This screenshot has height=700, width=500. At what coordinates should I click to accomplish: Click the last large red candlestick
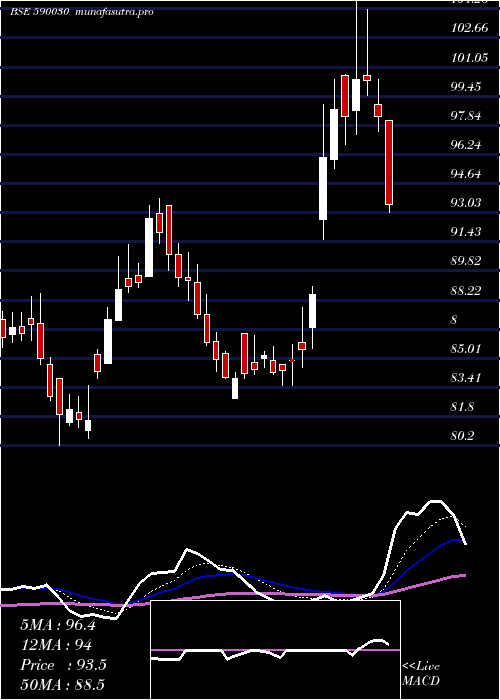click(x=389, y=162)
